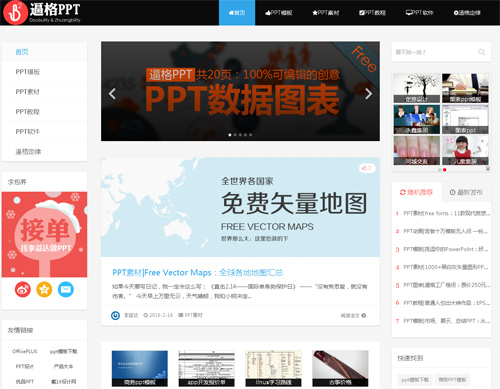Open the 首页 tab in top navigation
The width and height of the screenshot is (500, 389).
pos(237,13)
